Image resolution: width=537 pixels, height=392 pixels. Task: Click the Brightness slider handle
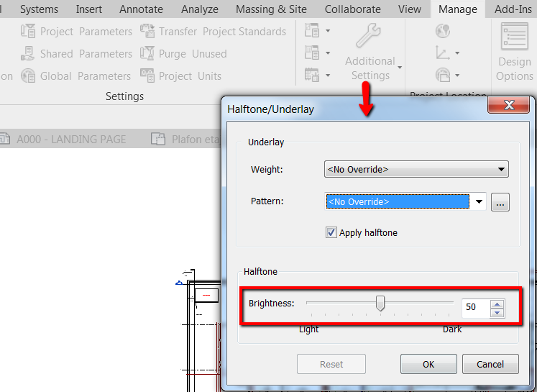click(380, 304)
